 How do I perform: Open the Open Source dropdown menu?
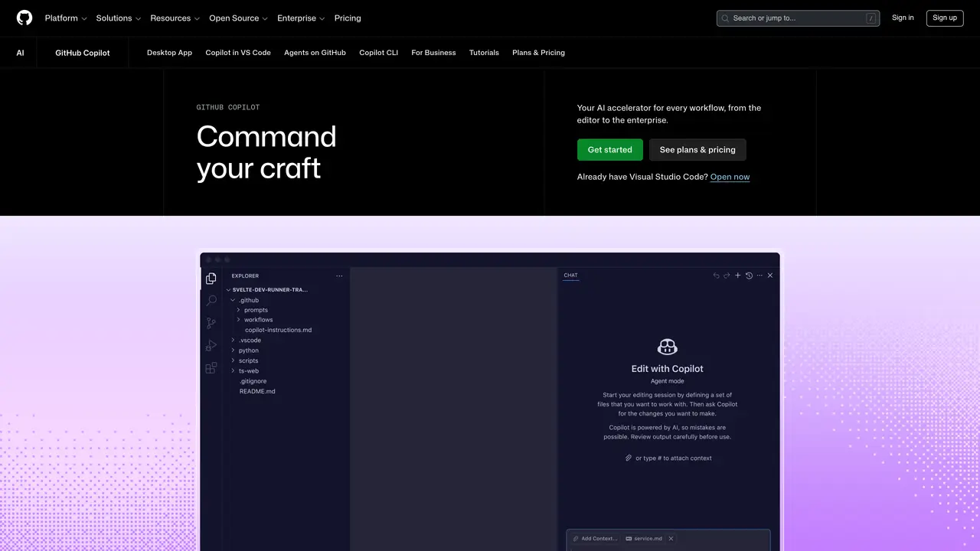(x=239, y=18)
